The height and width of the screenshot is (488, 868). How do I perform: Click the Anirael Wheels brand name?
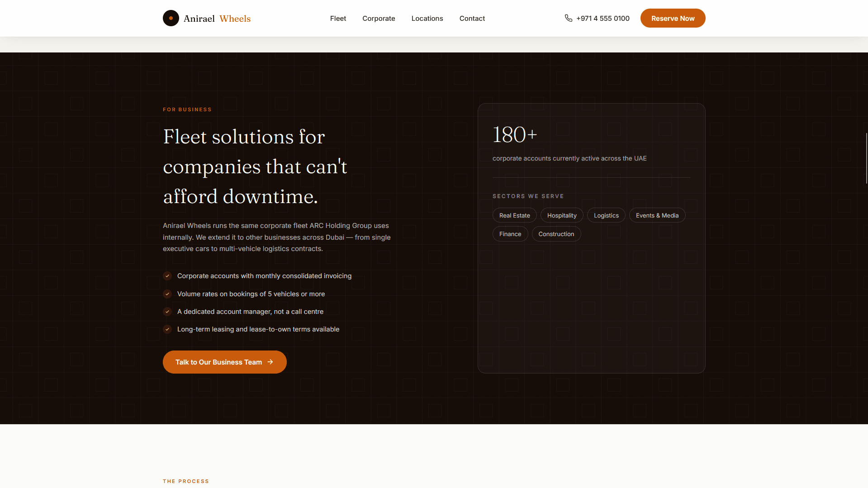pyautogui.click(x=217, y=19)
